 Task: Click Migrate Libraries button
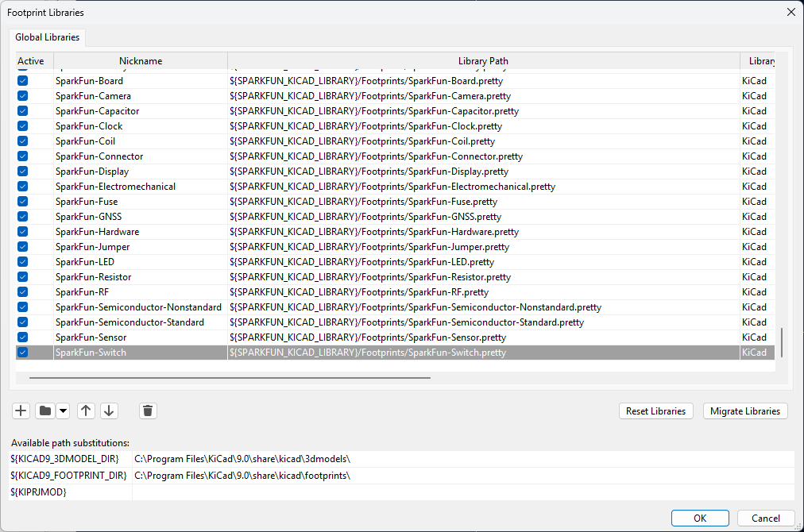coord(745,411)
